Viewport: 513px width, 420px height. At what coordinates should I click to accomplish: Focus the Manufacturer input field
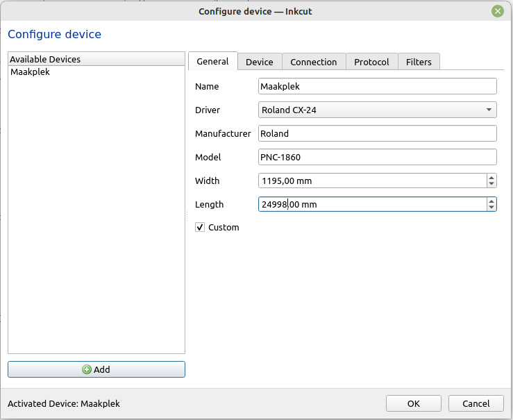[377, 133]
